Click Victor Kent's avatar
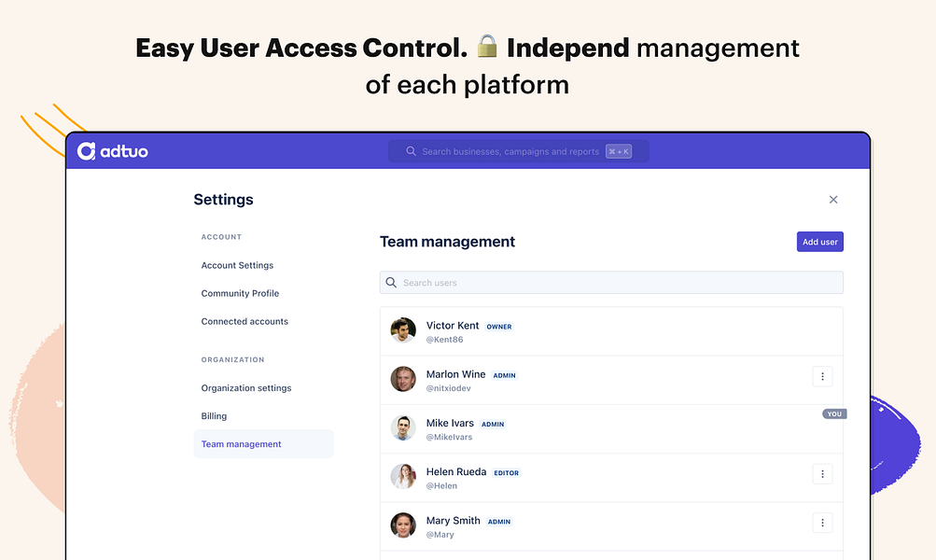Screen dimensions: 936x560 pos(403,330)
